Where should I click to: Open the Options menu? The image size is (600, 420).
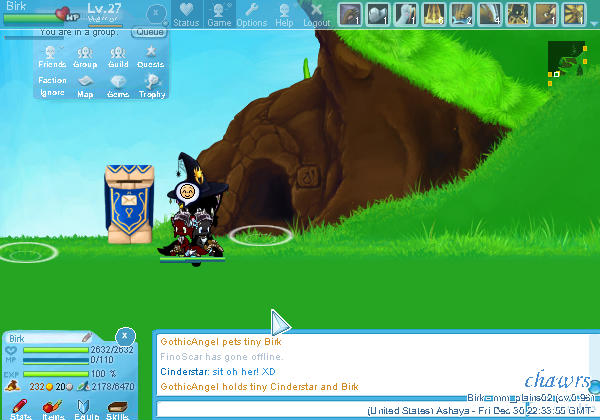pos(251,14)
